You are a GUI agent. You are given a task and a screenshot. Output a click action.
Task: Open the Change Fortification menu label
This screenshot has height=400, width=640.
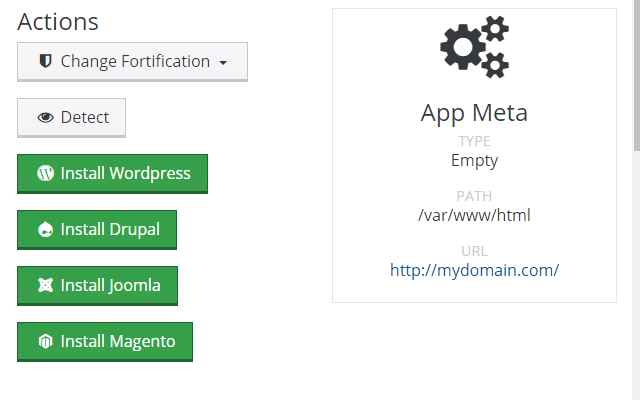[x=135, y=62]
